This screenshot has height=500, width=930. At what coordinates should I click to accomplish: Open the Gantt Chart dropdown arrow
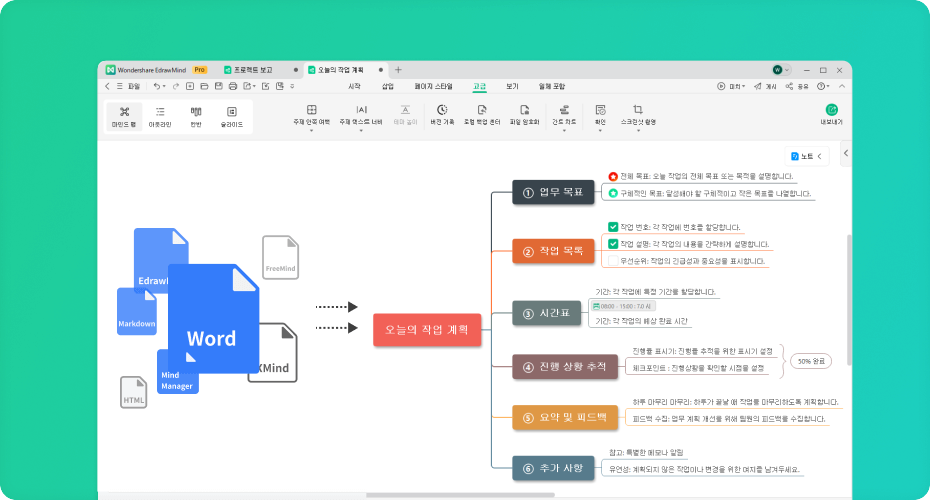pos(564,130)
